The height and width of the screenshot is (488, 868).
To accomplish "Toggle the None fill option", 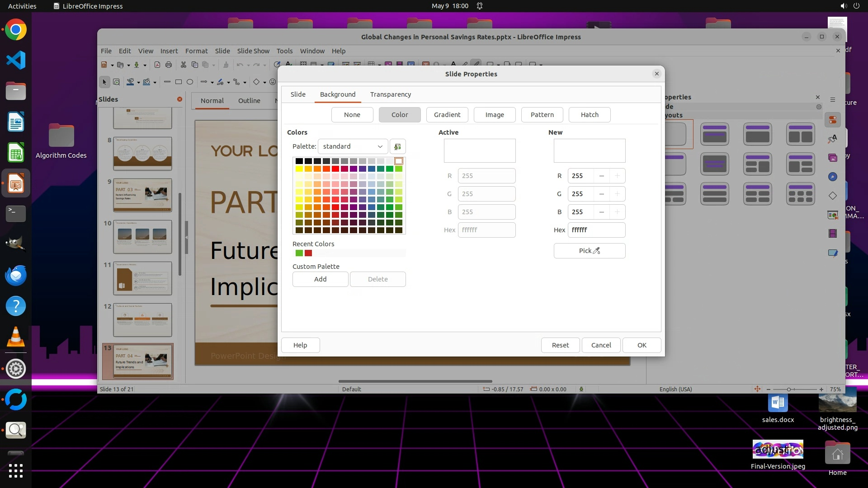I will [352, 115].
